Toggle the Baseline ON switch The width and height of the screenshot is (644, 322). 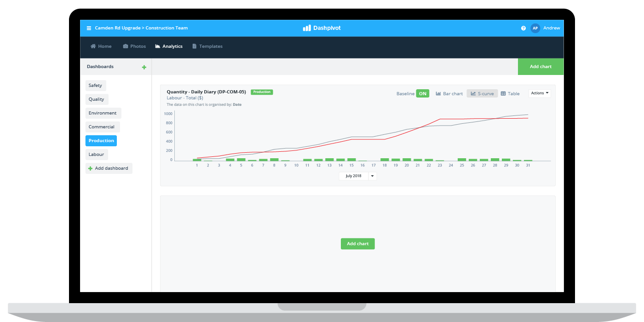coord(422,93)
